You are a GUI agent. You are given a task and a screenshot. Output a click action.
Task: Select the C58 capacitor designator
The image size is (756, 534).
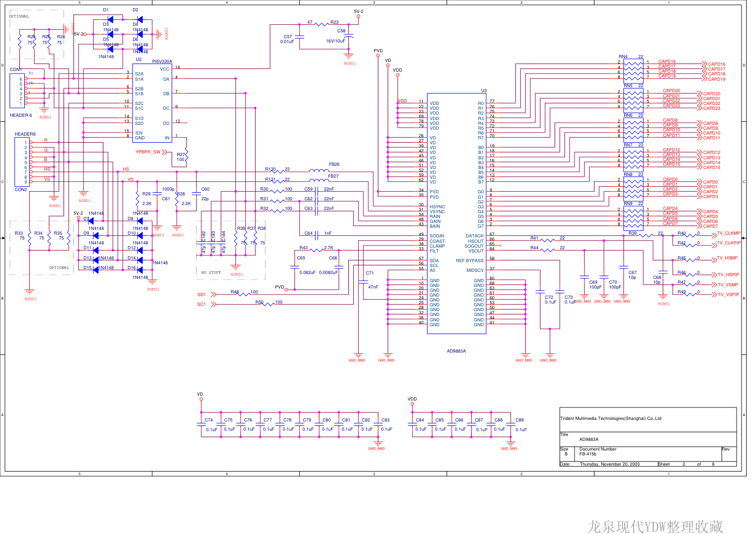coord(341,31)
